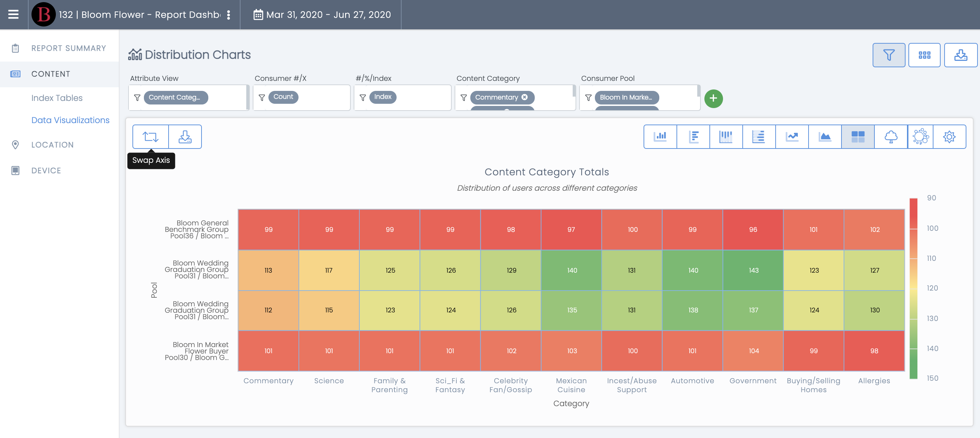Toggle the filter panel button
The image size is (980, 438).
click(888, 55)
